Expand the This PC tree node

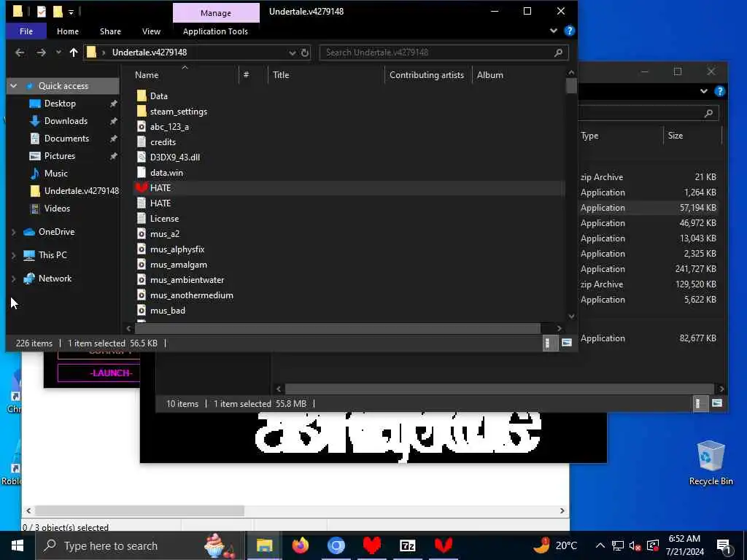(x=13, y=255)
